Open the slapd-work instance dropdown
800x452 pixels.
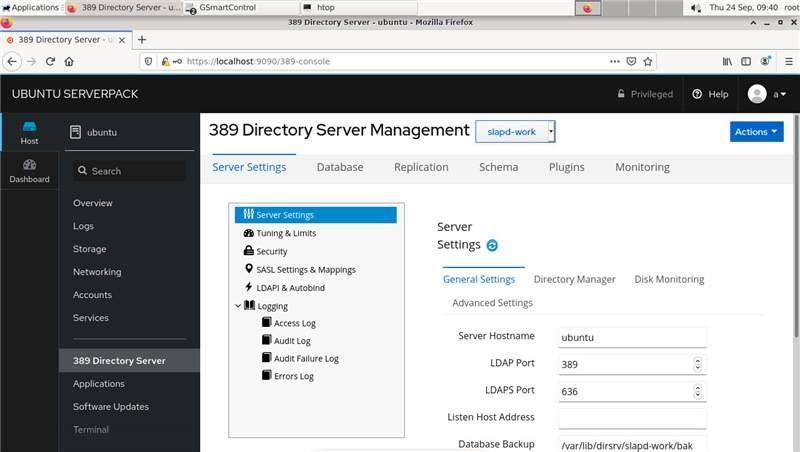point(515,132)
